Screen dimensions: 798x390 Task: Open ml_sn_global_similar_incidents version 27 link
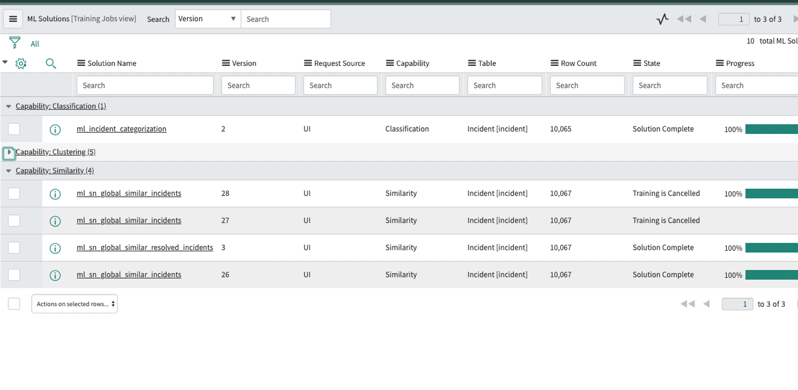pyautogui.click(x=129, y=220)
